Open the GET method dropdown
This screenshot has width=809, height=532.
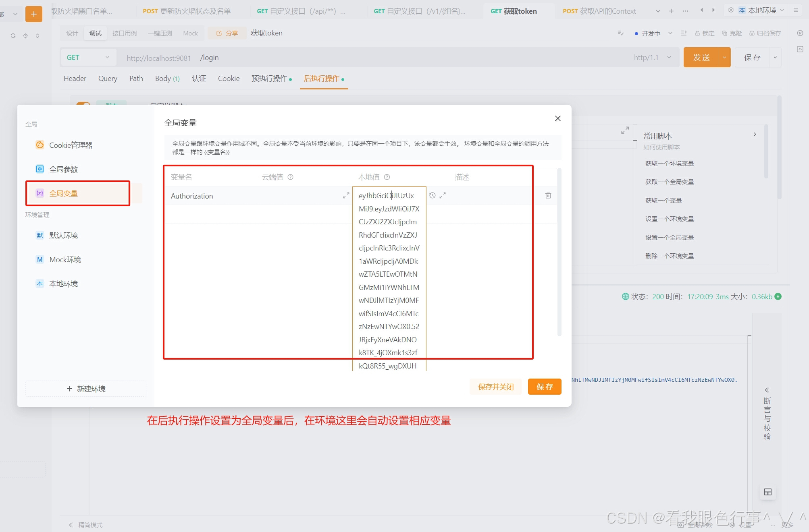[x=88, y=57]
